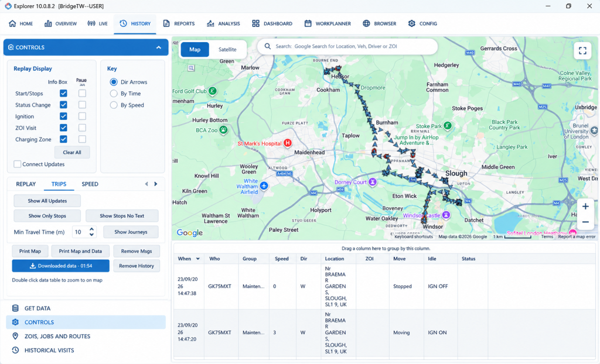Open Report a map error link
Viewport: 600px width, 364px height.
pos(577,236)
